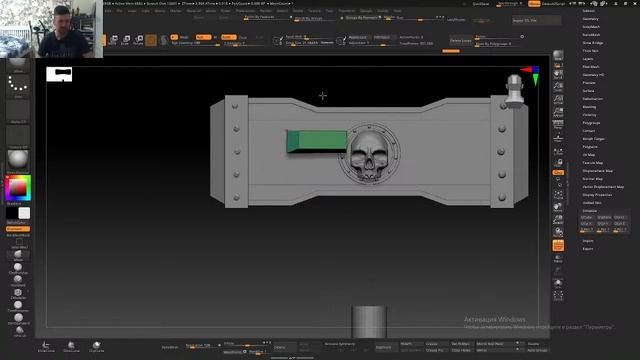Click the QuickSave button
Image resolution: width=640 pixels, height=360 pixels.
(x=481, y=4)
